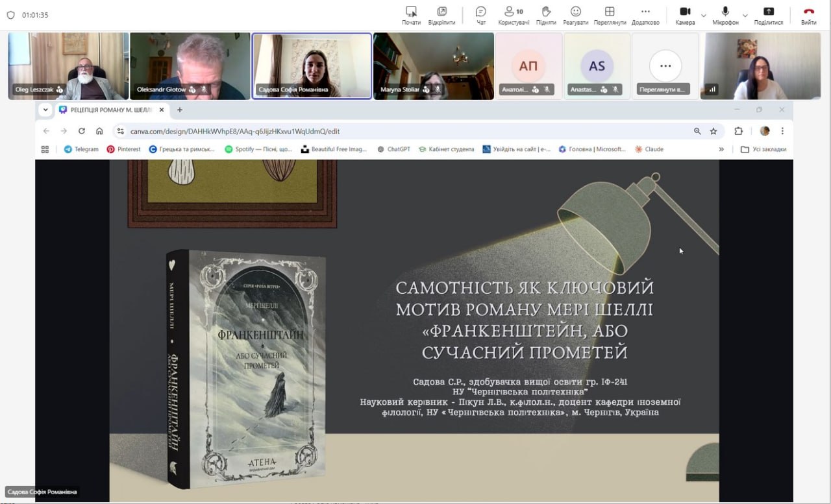Open the Головна | Microsoft bookmark
The width and height of the screenshot is (831, 504).
tap(591, 149)
